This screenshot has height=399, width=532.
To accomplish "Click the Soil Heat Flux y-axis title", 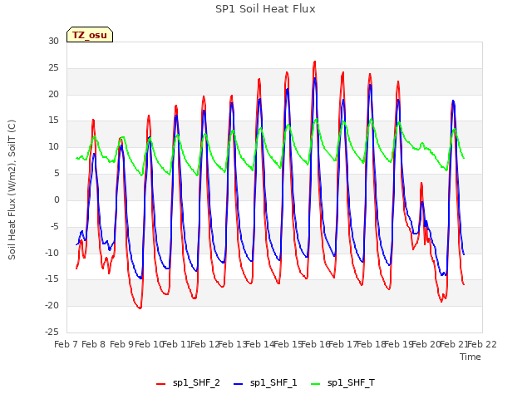I will click(12, 190).
